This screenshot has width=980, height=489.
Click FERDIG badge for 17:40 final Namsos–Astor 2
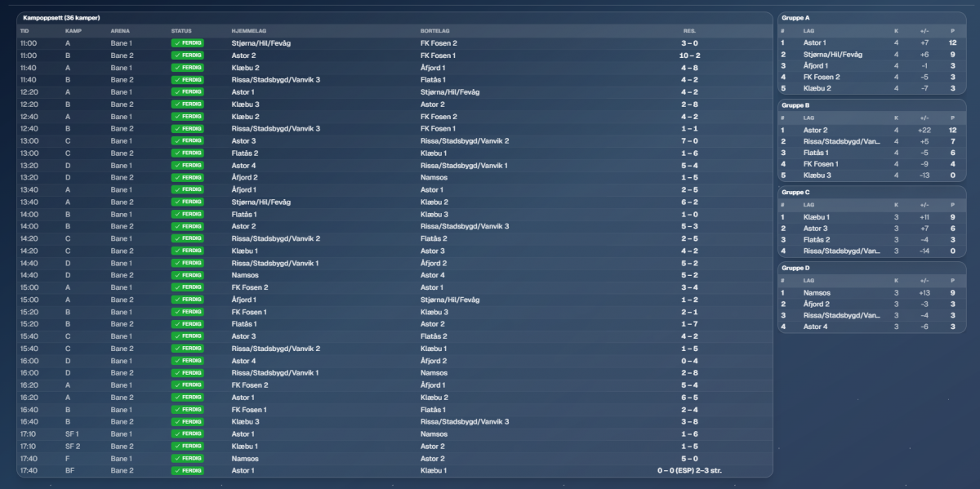pos(187,459)
